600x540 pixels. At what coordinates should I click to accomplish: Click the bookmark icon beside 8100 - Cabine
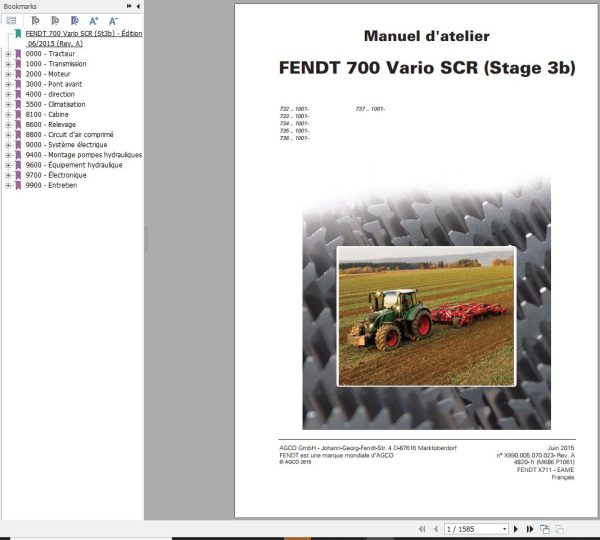coord(18,115)
